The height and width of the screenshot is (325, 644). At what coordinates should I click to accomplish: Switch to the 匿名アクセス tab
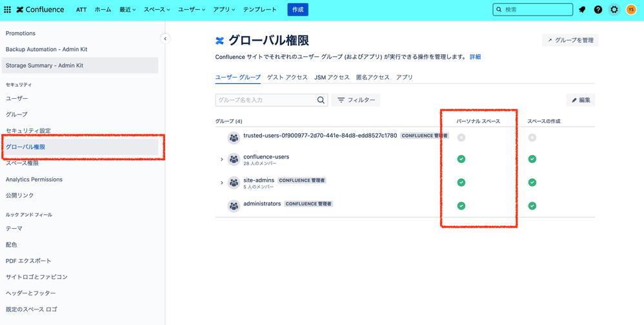coord(373,77)
